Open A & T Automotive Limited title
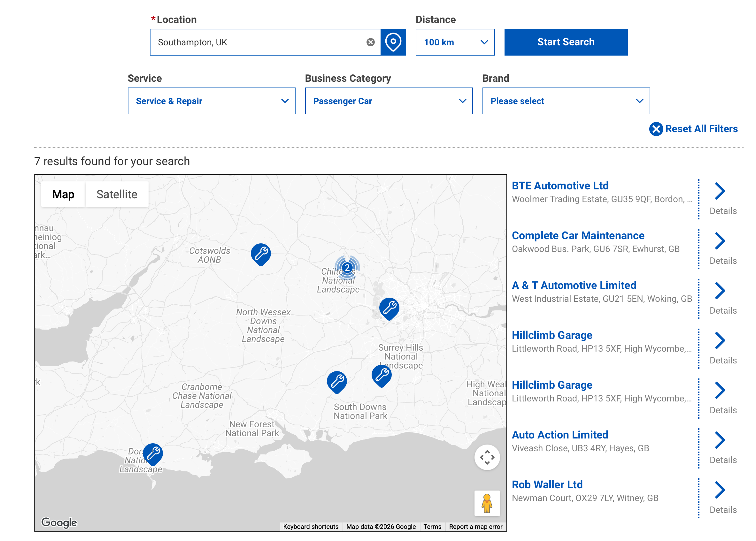756x541 pixels. click(574, 285)
